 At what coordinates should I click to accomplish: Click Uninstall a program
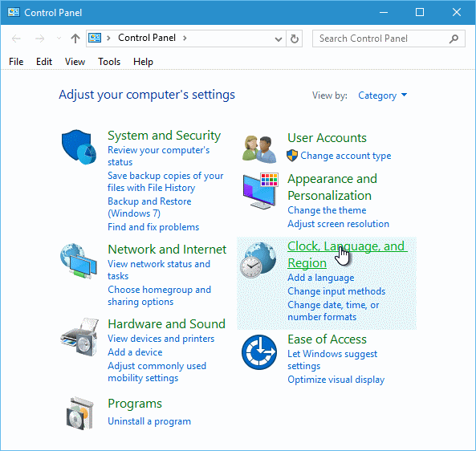click(149, 421)
